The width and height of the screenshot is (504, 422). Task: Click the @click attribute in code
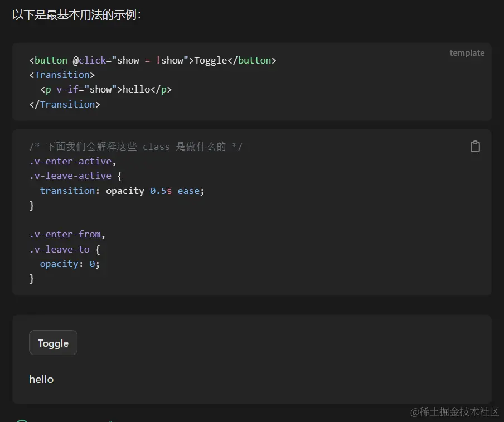pyautogui.click(x=89, y=60)
